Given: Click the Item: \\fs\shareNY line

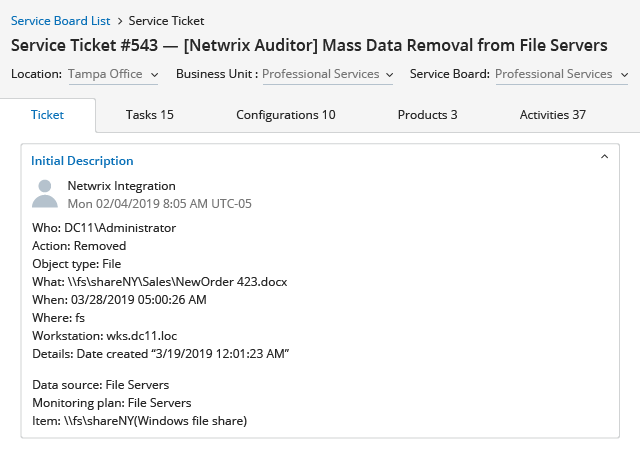Looking at the screenshot, I should (140, 421).
